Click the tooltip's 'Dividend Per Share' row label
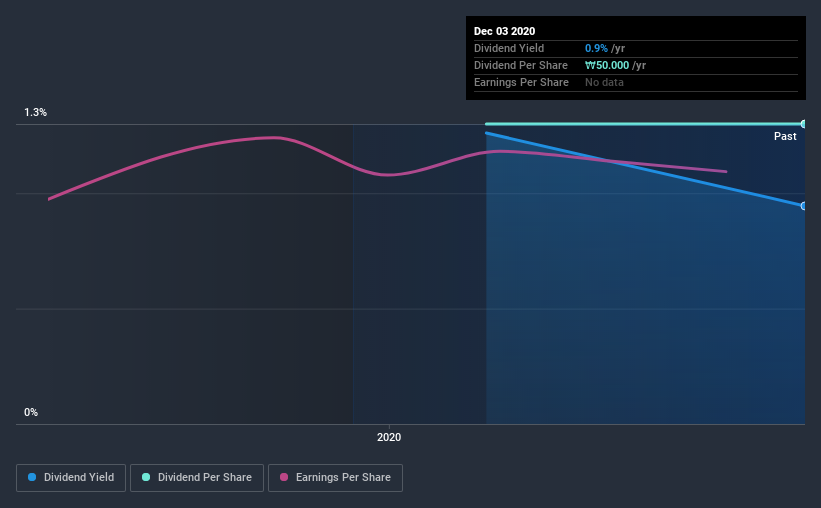Image resolution: width=821 pixels, height=508 pixels. pyautogui.click(x=520, y=65)
